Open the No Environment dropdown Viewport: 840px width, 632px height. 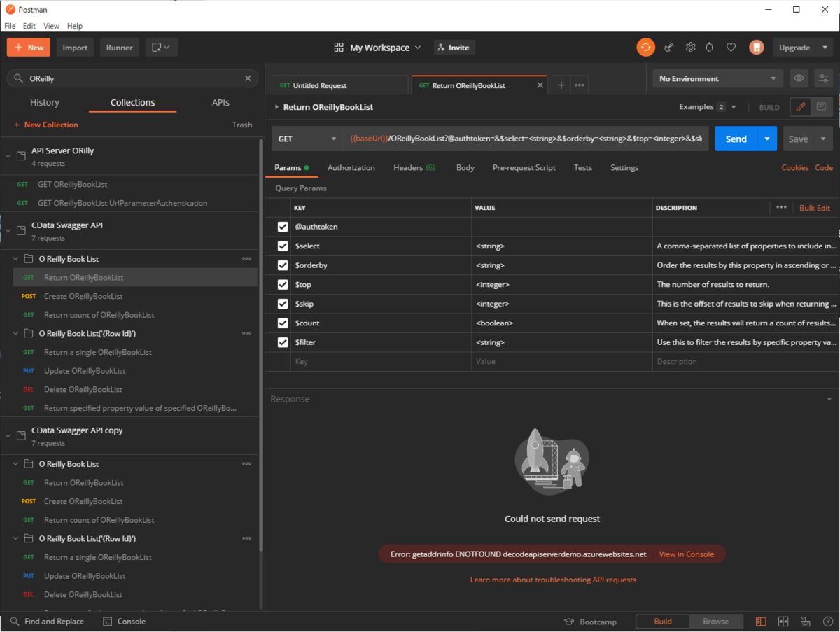[718, 78]
